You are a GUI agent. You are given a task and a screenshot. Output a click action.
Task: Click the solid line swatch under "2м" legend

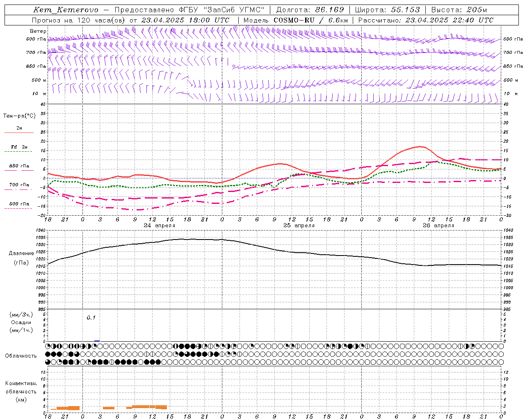[x=19, y=132]
